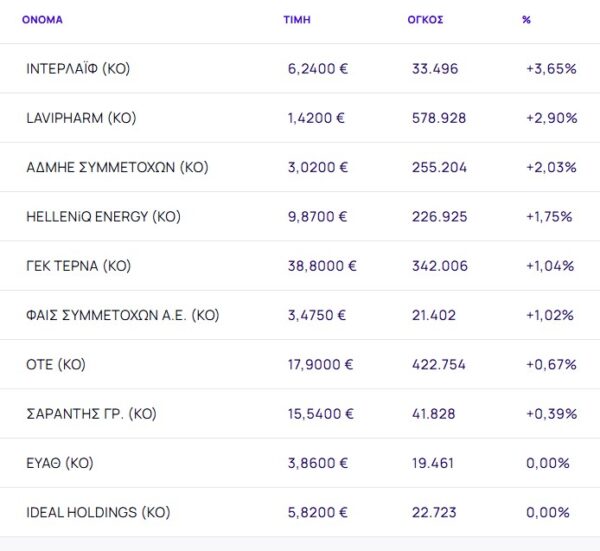Open IDEAL HOLDINGS (ΚΟ) stock link
Screen dimensions: 600x551
coord(98,512)
